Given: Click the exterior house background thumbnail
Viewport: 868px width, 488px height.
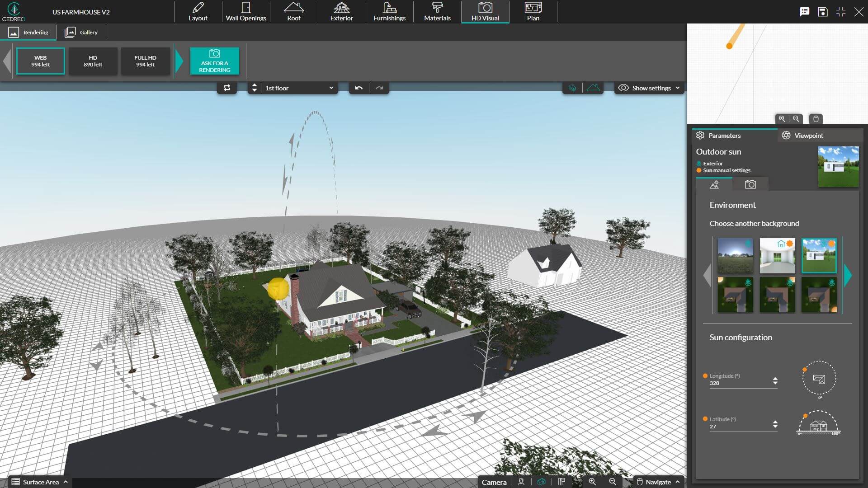Looking at the screenshot, I should coord(819,254).
